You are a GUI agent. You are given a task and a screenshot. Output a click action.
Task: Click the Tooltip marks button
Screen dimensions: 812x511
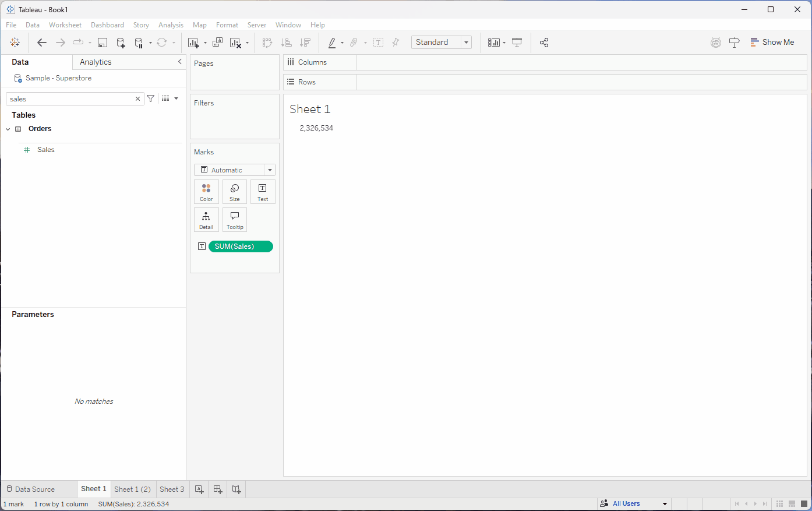(235, 220)
